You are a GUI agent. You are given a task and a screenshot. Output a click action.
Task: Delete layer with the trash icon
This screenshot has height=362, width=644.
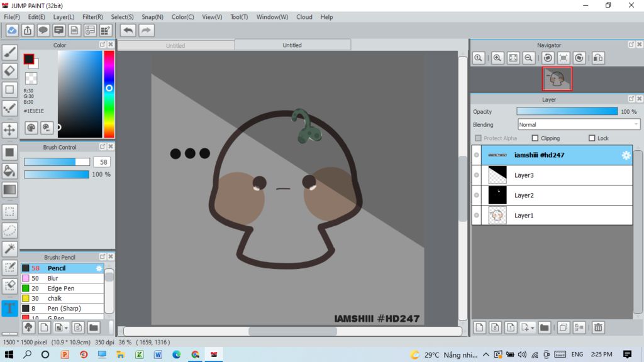(598, 327)
